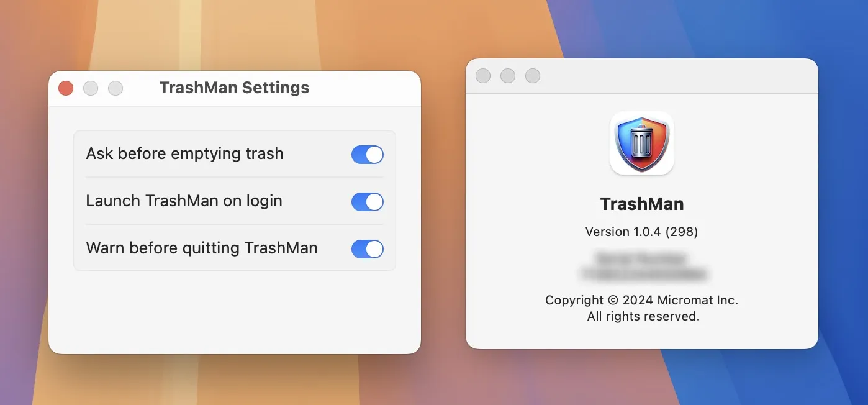Click minimize button in TrashMan Settings window
868x405 pixels.
coord(91,88)
